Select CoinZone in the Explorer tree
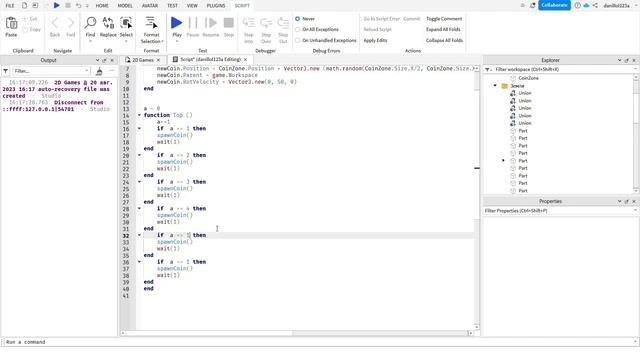640x360 pixels. click(528, 78)
